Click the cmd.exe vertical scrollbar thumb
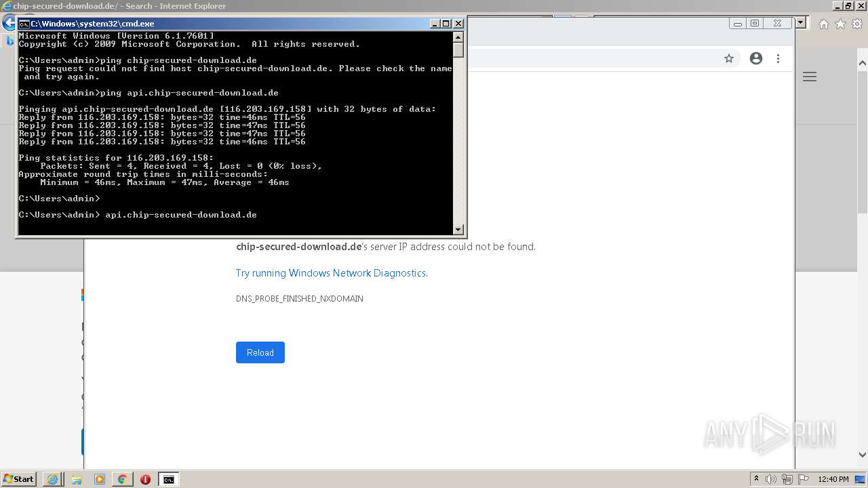The width and height of the screenshot is (868, 488). 458,50
